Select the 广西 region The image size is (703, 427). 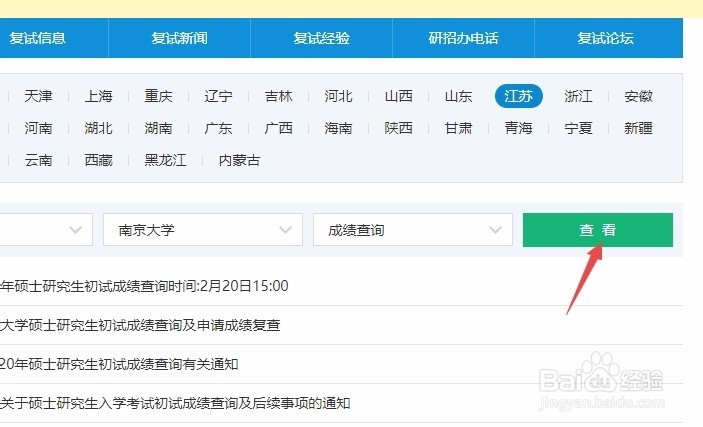278,128
